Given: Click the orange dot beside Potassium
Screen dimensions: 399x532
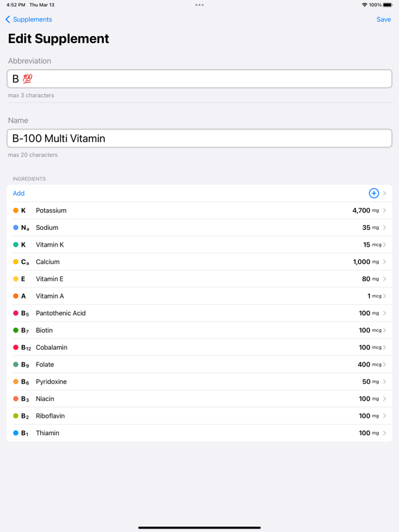Looking at the screenshot, I should pos(16,211).
